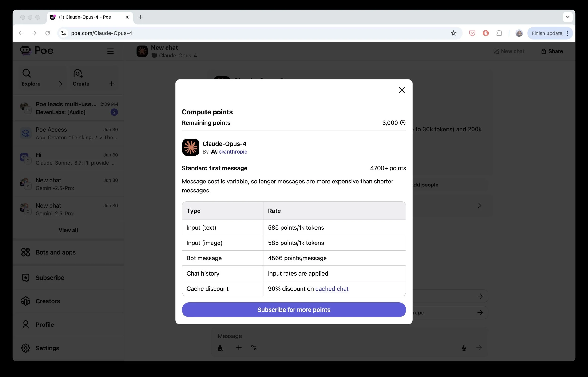Click the Create plus icon
The width and height of the screenshot is (588, 377).
[x=111, y=84]
